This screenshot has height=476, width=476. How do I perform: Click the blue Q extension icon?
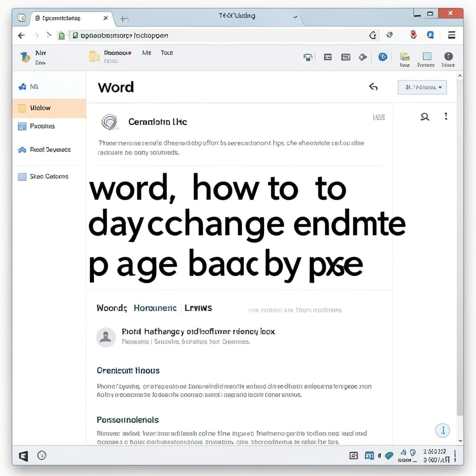tap(430, 35)
